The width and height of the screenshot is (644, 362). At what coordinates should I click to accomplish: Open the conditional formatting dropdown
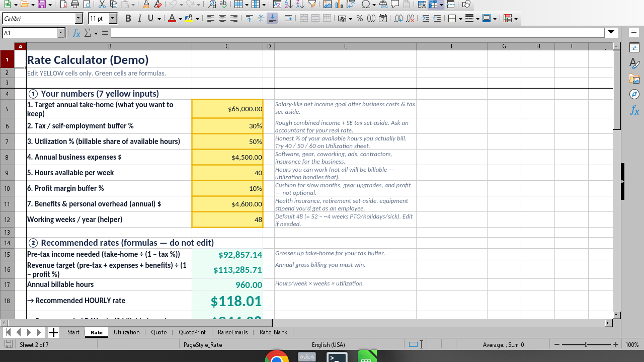516,19
